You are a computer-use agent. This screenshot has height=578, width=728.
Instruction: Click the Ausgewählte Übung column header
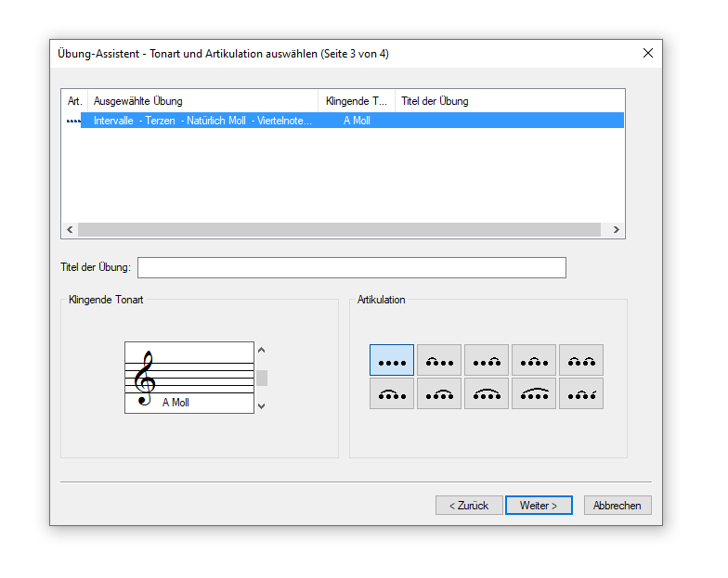pos(202,101)
